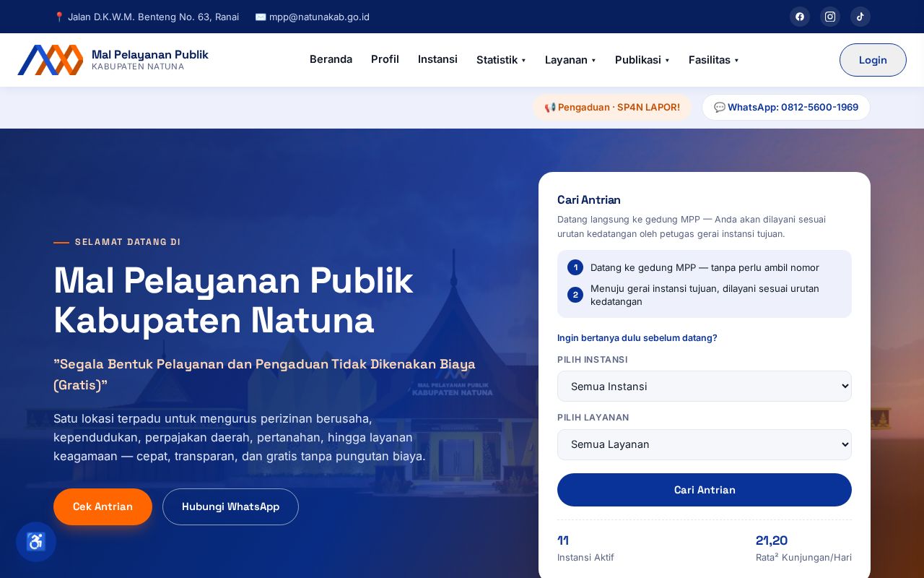The width and height of the screenshot is (924, 578).
Task: Click the 'SELAMAT DATANG DI' label
Action: pyautogui.click(x=128, y=242)
